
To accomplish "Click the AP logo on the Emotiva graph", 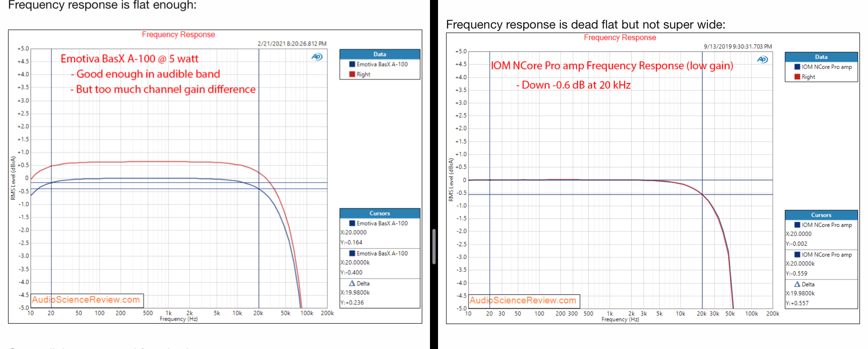I will click(317, 57).
